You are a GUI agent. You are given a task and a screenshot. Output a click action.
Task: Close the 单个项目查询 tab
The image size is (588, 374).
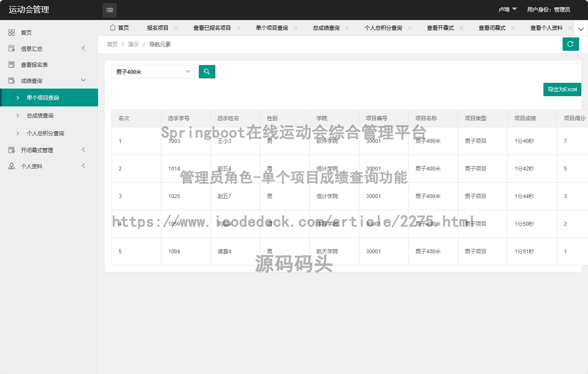(296, 28)
